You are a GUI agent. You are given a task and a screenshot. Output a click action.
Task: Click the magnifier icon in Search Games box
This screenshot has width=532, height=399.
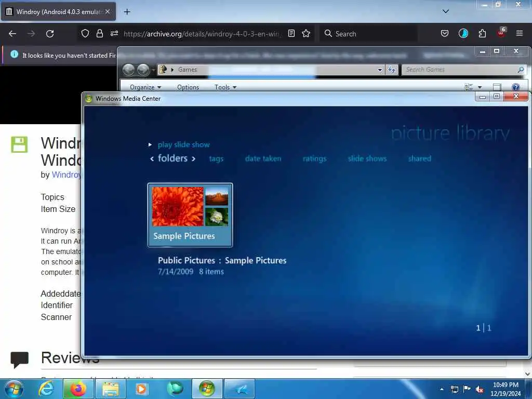pyautogui.click(x=521, y=70)
